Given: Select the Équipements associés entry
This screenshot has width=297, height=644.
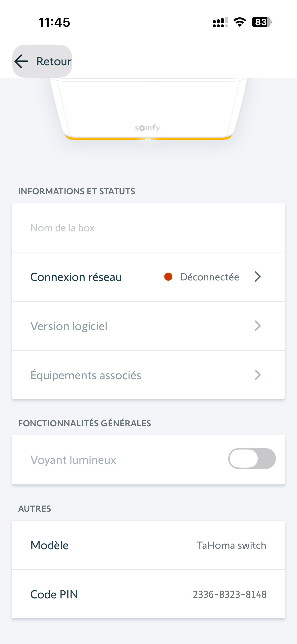Looking at the screenshot, I should (x=148, y=375).
